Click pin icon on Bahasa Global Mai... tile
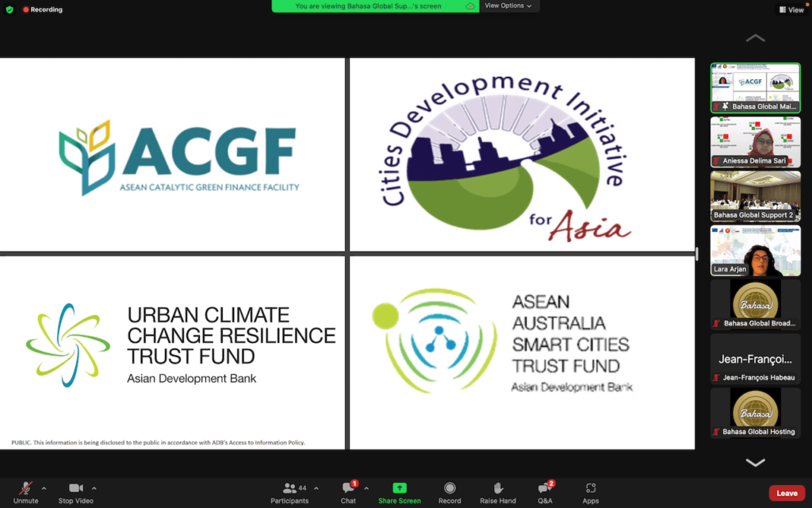The image size is (812, 508). pyautogui.click(x=726, y=106)
